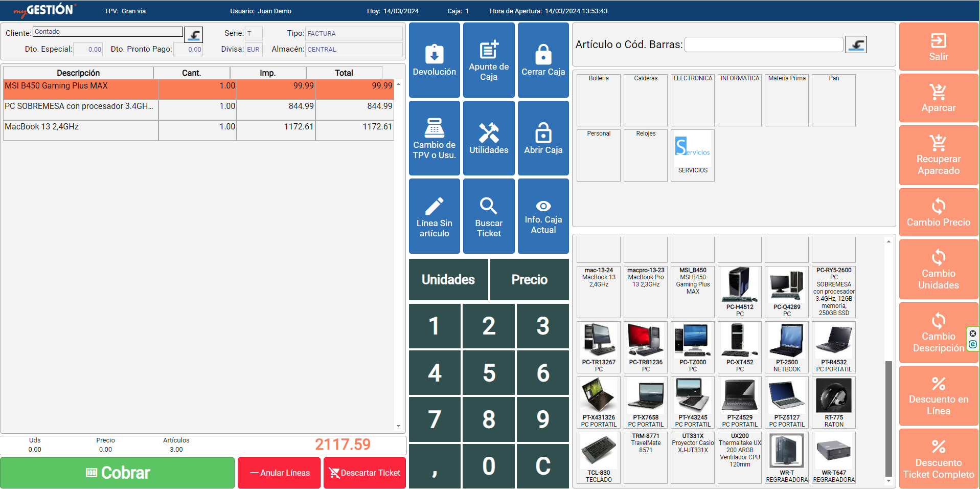Click Anular Líneas button
Viewport: 980px width, 489px height.
click(x=279, y=473)
